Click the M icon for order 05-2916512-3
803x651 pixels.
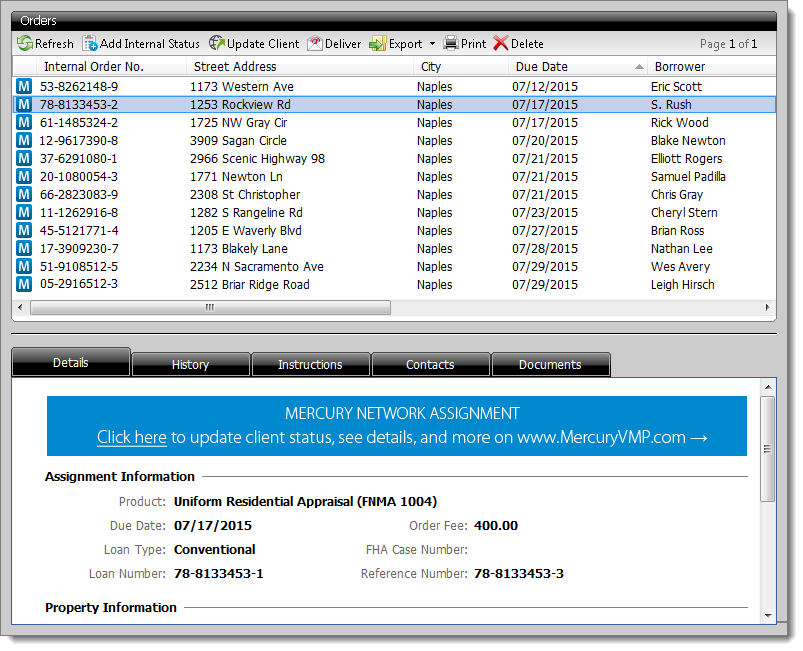24,284
